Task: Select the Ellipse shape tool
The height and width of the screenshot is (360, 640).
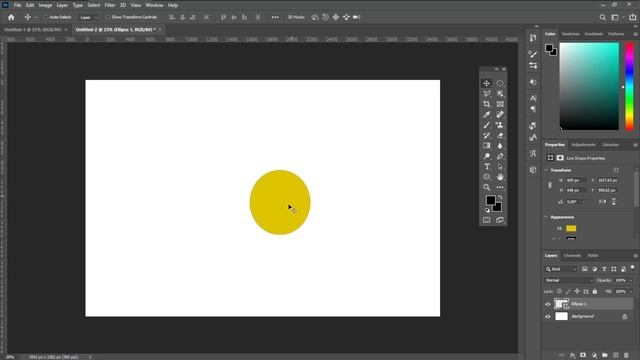Action: 487,177
